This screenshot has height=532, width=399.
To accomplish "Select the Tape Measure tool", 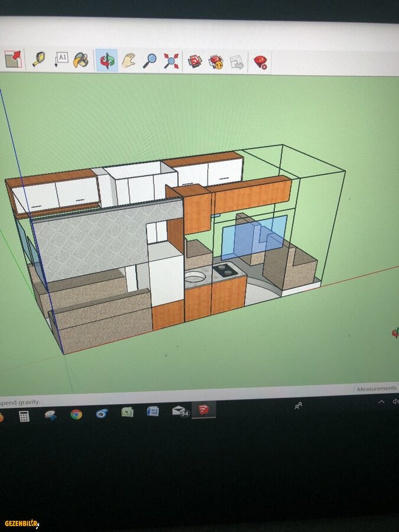I will click(39, 60).
